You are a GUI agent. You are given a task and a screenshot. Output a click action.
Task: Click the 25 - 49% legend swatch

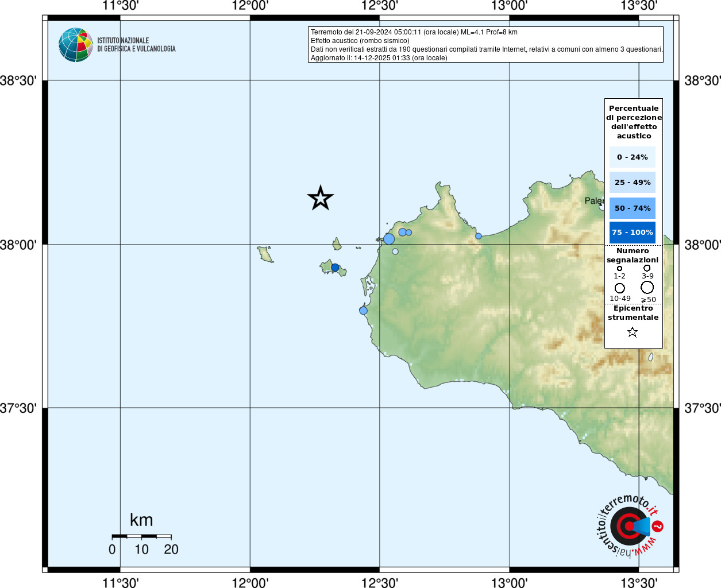[633, 182]
